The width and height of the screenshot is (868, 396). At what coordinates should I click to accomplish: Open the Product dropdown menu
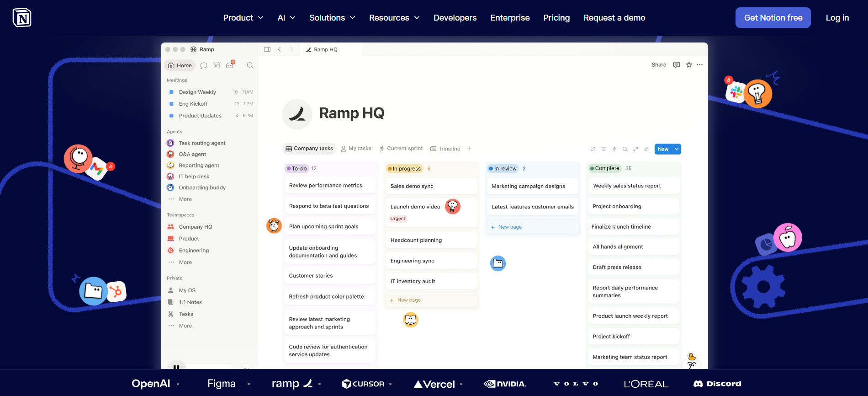tap(243, 18)
